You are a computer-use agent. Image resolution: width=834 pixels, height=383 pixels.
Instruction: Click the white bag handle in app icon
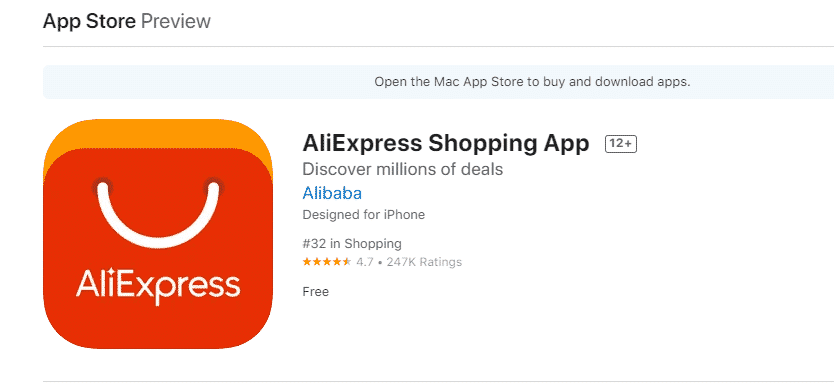tap(158, 213)
